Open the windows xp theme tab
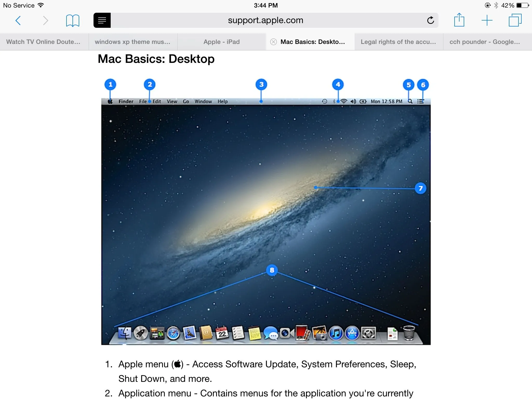532x399 pixels. click(x=132, y=42)
